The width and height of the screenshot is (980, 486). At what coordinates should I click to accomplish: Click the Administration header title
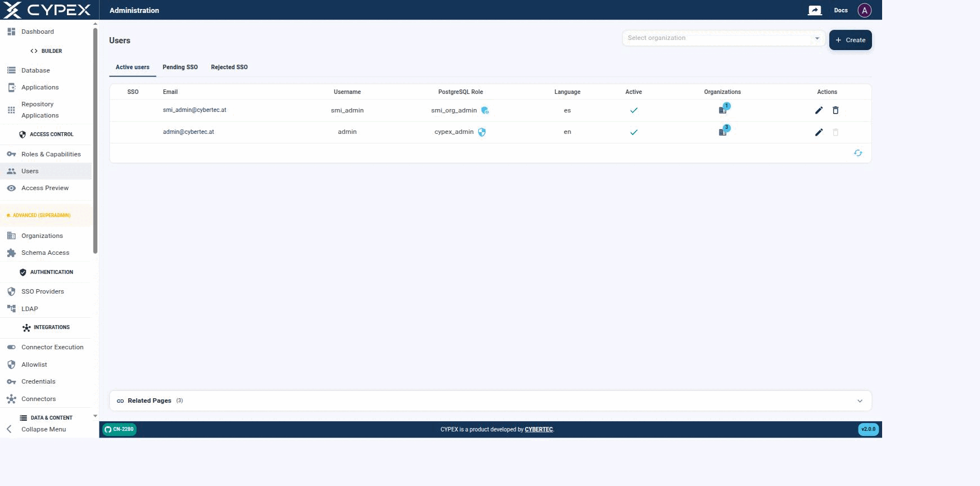point(134,10)
